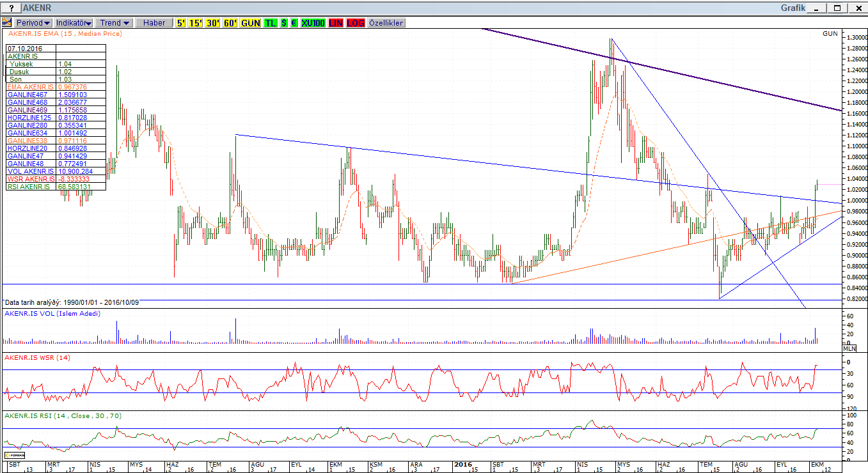
Task: Show prices in dollar ($)
Action: [284, 22]
